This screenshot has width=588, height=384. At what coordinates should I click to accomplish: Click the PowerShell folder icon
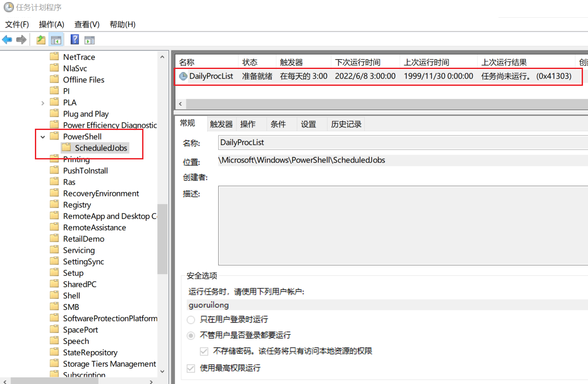click(54, 136)
